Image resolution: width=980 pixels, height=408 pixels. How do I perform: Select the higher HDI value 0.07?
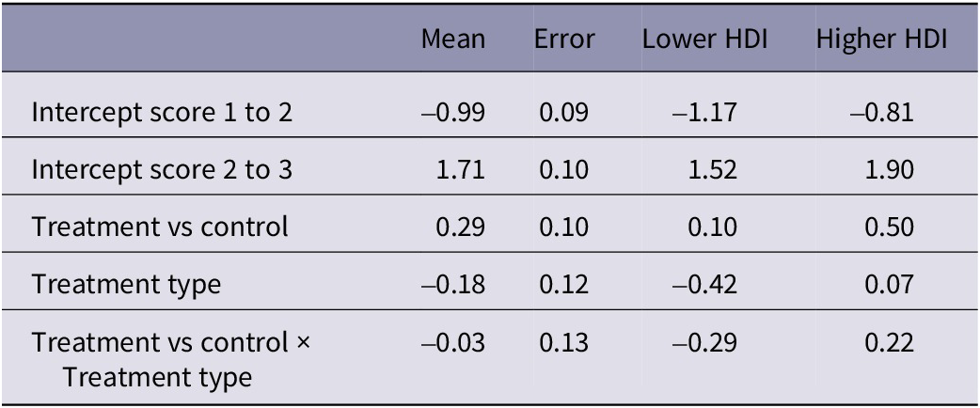(x=889, y=284)
